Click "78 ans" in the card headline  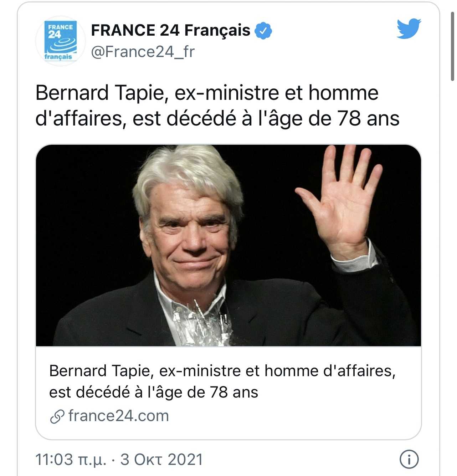pos(233,393)
